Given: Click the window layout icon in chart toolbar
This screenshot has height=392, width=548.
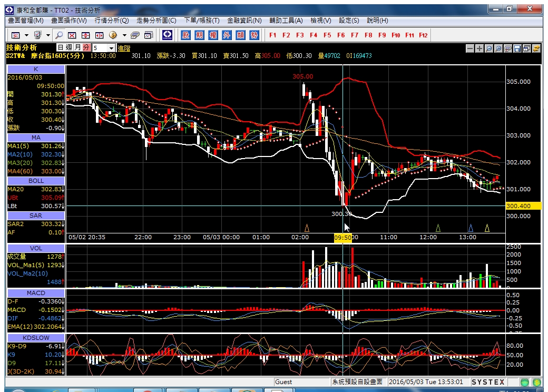Looking at the screenshot, I should (x=527, y=48).
